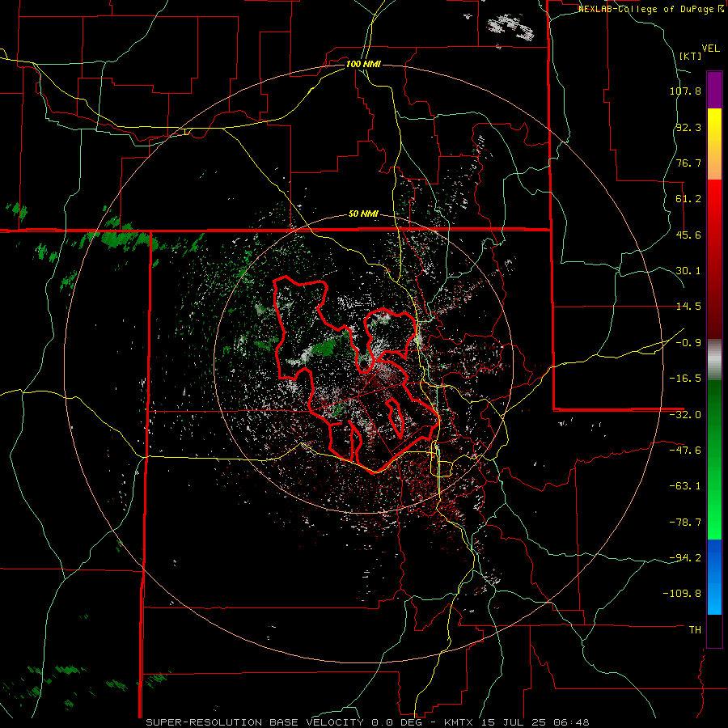Image resolution: width=728 pixels, height=728 pixels.
Task: Click the -0.9 velocity scale value
Action: click(688, 343)
